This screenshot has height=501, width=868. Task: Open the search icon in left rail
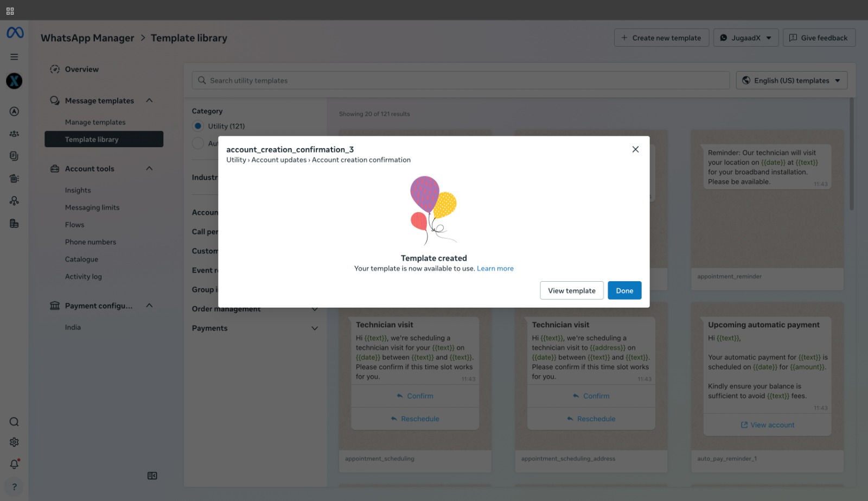[15, 422]
